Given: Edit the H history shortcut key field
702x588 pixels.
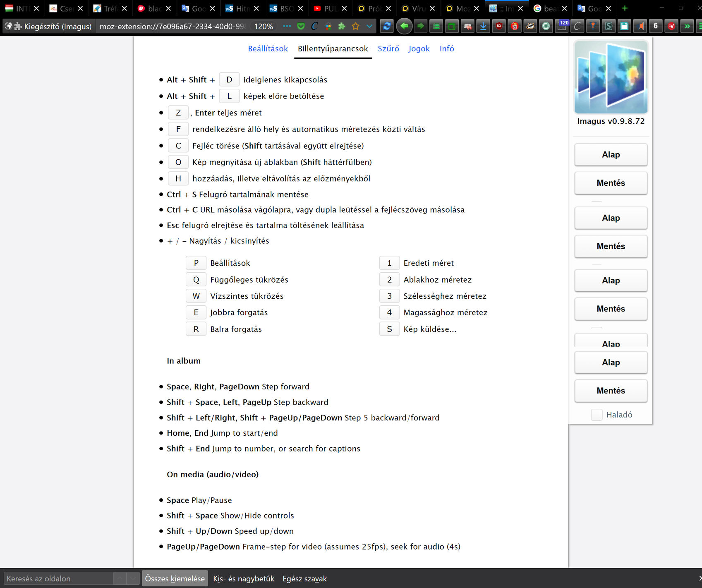Looking at the screenshot, I should pyautogui.click(x=178, y=178).
